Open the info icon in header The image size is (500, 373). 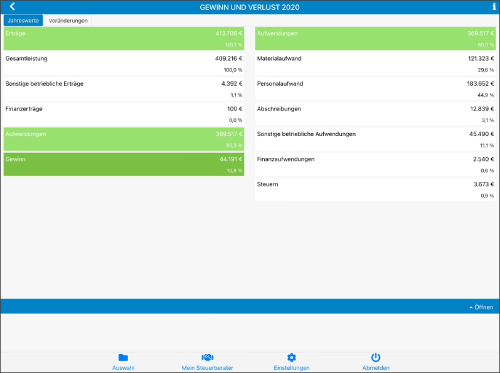pos(494,7)
